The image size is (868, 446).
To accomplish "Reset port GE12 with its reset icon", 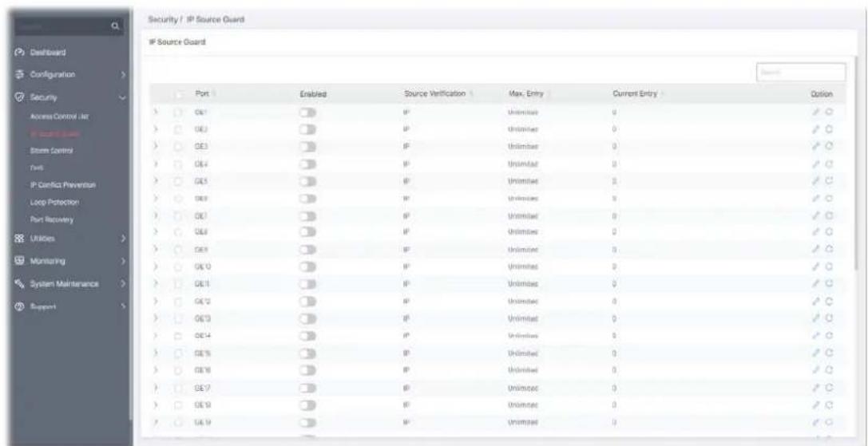I will (x=829, y=301).
